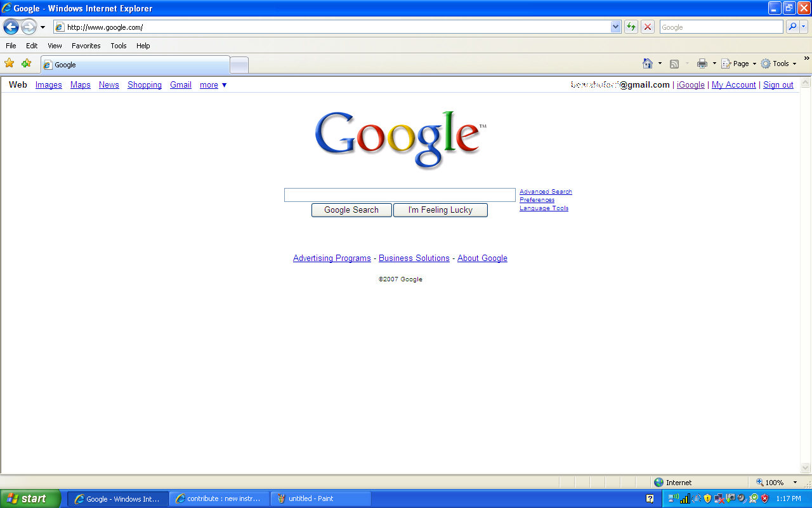Go to the home page via house icon
This screenshot has height=508, width=812.
tap(648, 63)
